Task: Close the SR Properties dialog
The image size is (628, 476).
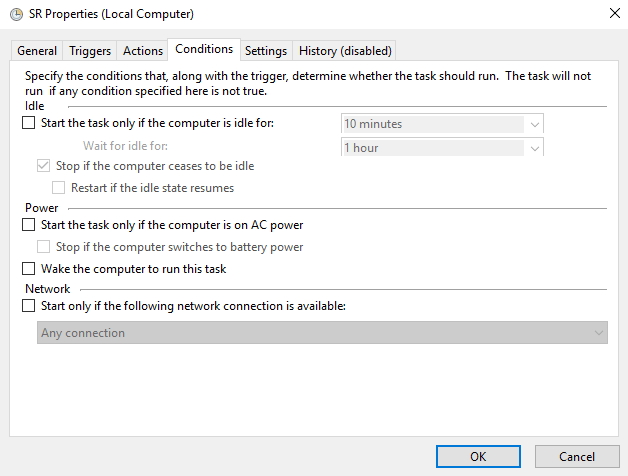Action: point(611,14)
